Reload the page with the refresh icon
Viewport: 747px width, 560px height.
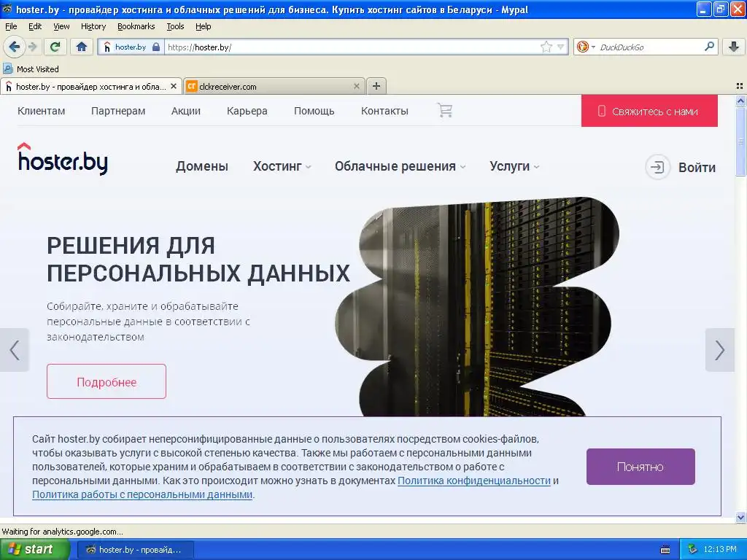(55, 47)
